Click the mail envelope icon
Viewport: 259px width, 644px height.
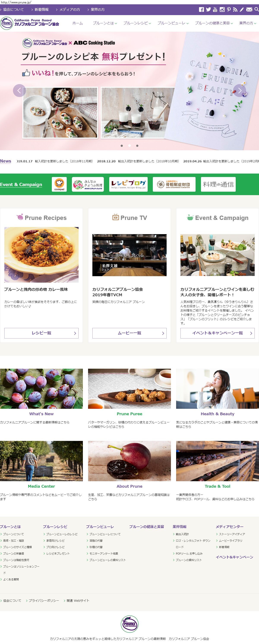[x=249, y=9]
